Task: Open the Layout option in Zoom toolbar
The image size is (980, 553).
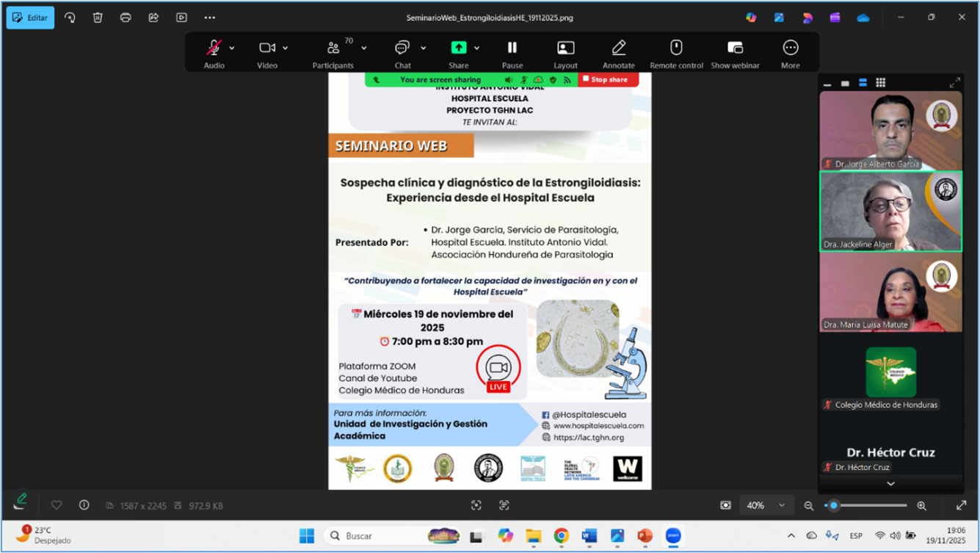Action: click(565, 48)
